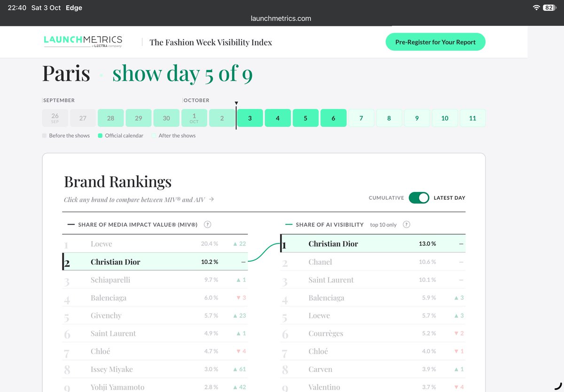
Task: Select Christian Dior in the AI Visibility ranking
Action: pyautogui.click(x=373, y=244)
